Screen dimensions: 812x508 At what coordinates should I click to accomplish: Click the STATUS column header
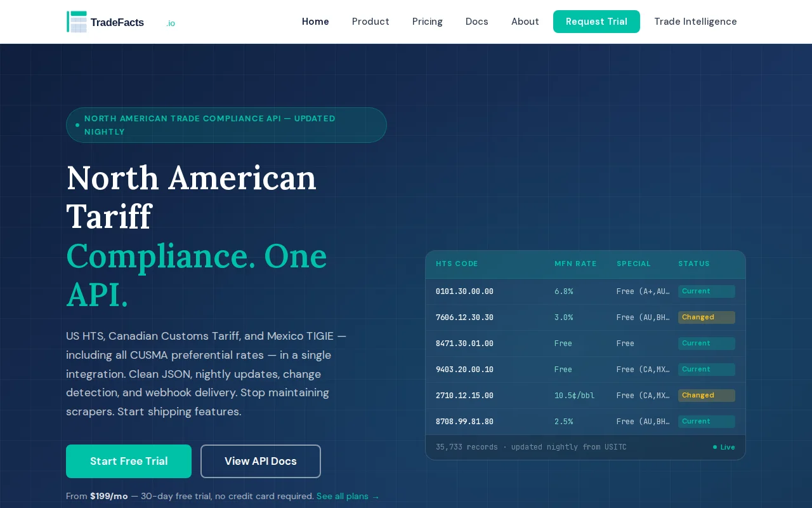coord(694,264)
